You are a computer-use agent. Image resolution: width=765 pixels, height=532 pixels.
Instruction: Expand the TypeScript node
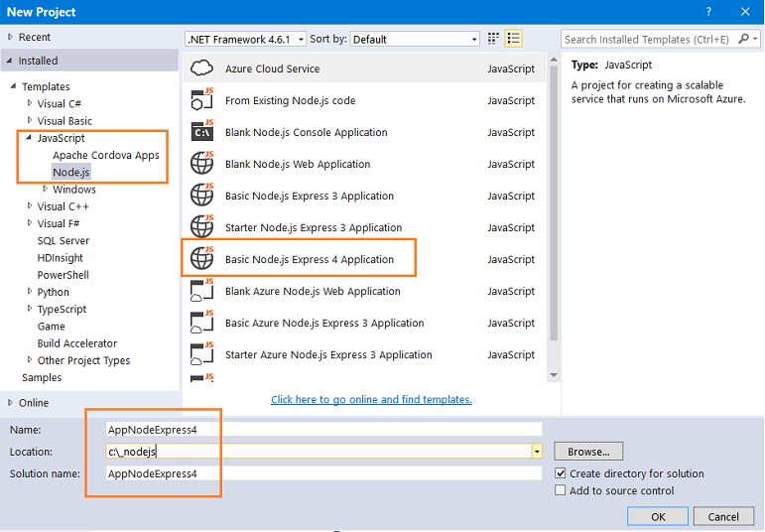tap(30, 309)
